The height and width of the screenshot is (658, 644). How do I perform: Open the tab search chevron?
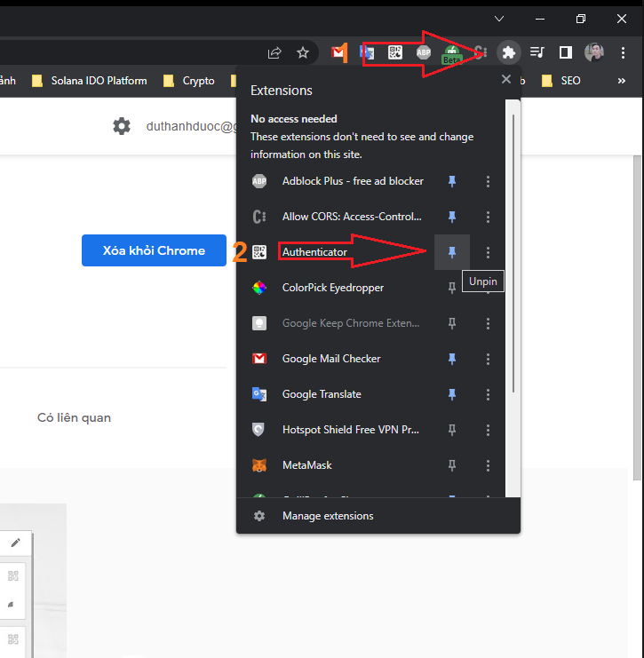pyautogui.click(x=499, y=19)
